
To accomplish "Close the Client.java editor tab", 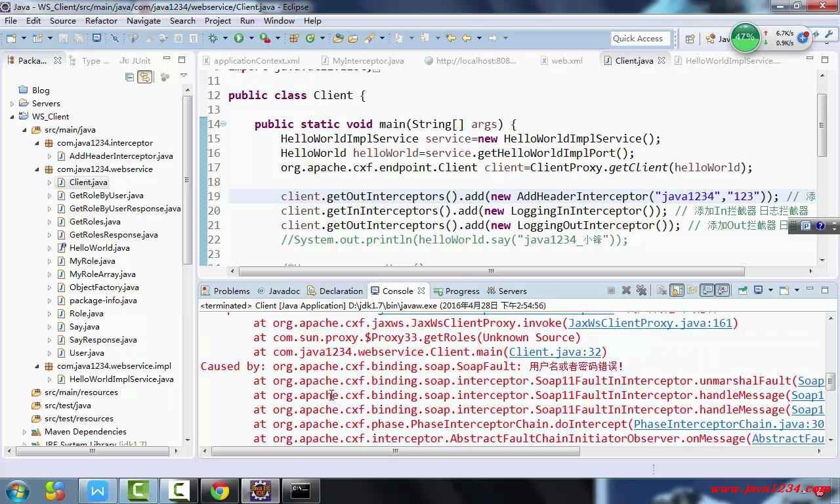I will 661,60.
